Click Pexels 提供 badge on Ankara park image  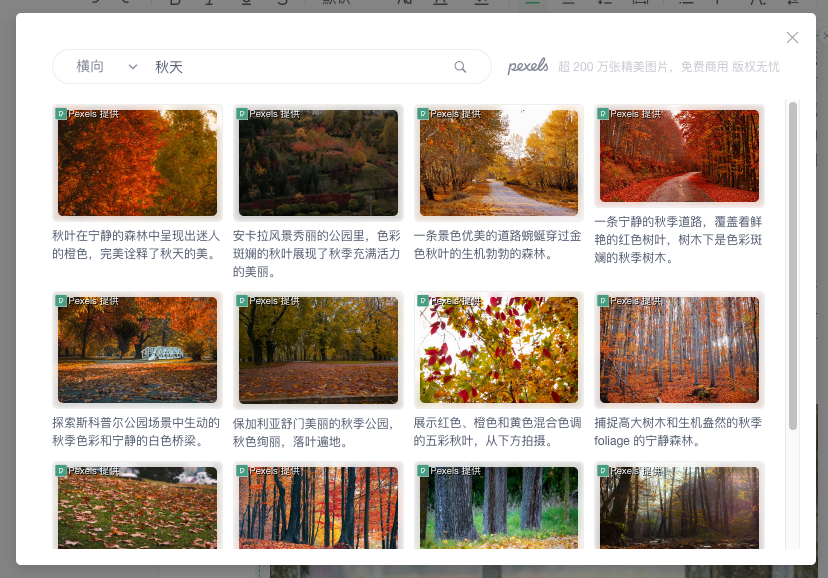[x=269, y=113]
